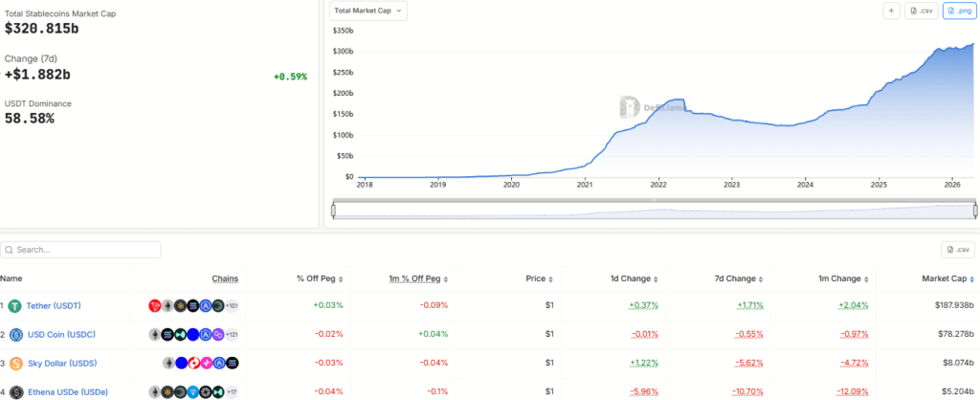The image size is (980, 400).
Task: Click the Sky Dollar logo icon
Action: (15, 364)
